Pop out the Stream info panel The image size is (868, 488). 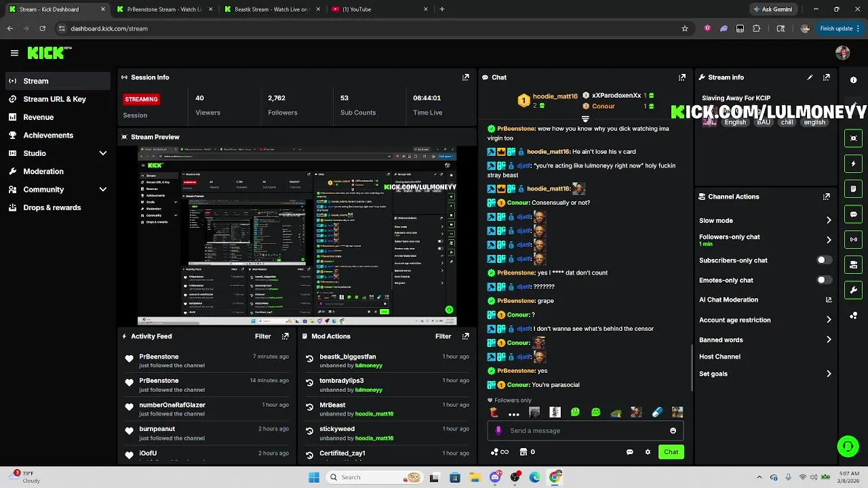click(x=826, y=77)
